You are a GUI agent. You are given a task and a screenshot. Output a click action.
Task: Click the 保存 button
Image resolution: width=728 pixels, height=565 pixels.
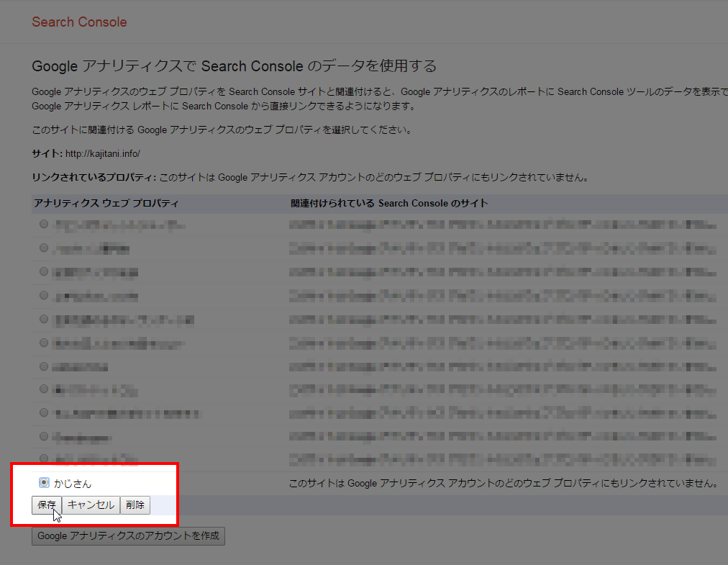coord(47,505)
